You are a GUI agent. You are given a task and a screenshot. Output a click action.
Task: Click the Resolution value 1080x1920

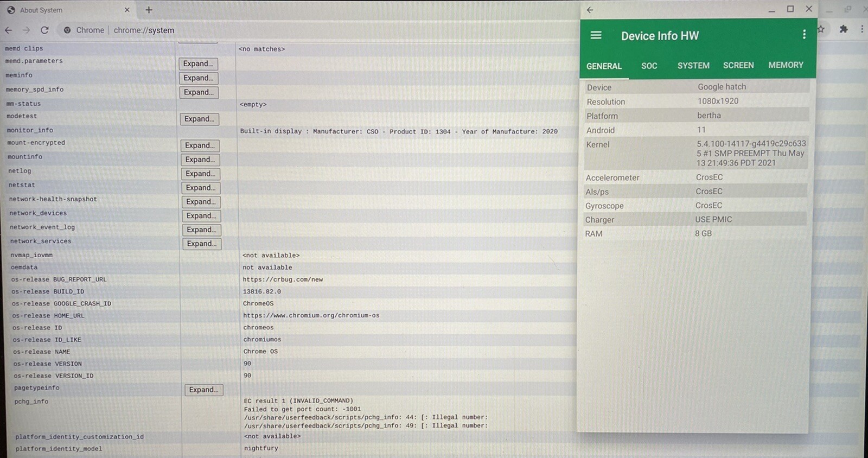point(718,101)
